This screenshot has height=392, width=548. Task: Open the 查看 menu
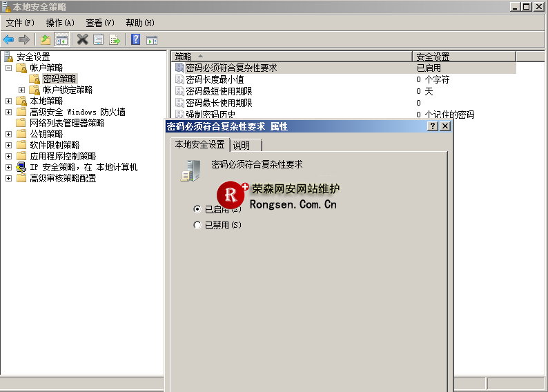point(99,23)
